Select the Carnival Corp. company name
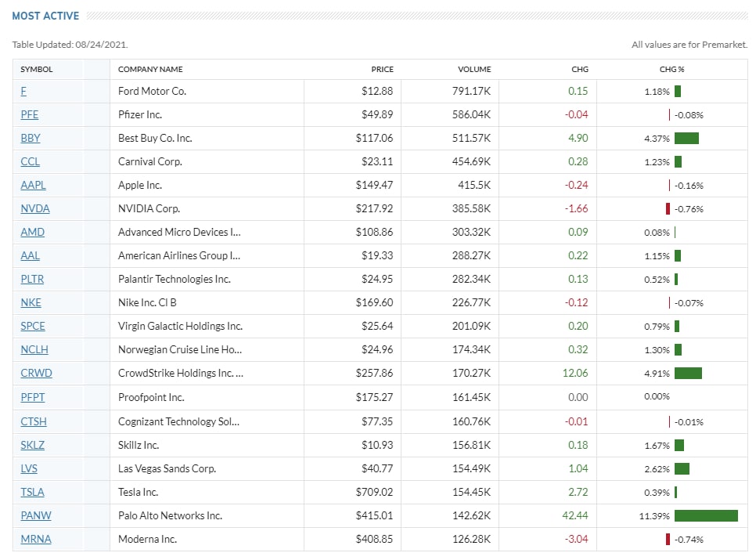This screenshot has height=560, width=756. click(150, 161)
